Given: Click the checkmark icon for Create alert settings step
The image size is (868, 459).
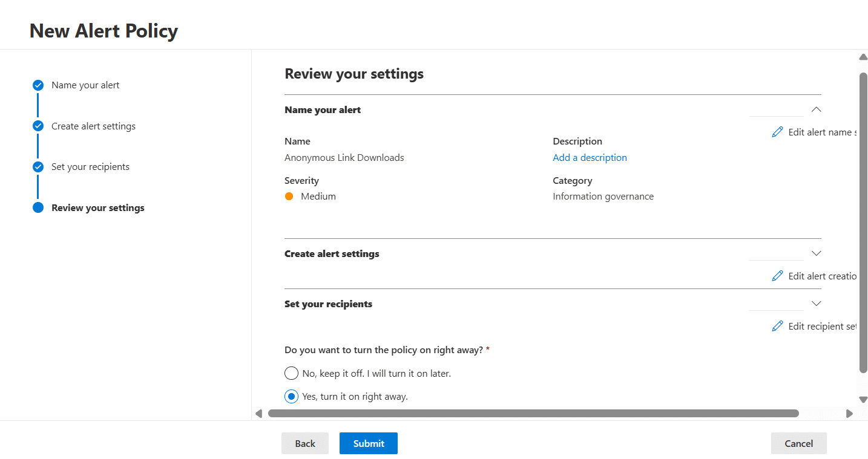Looking at the screenshot, I should pyautogui.click(x=38, y=126).
